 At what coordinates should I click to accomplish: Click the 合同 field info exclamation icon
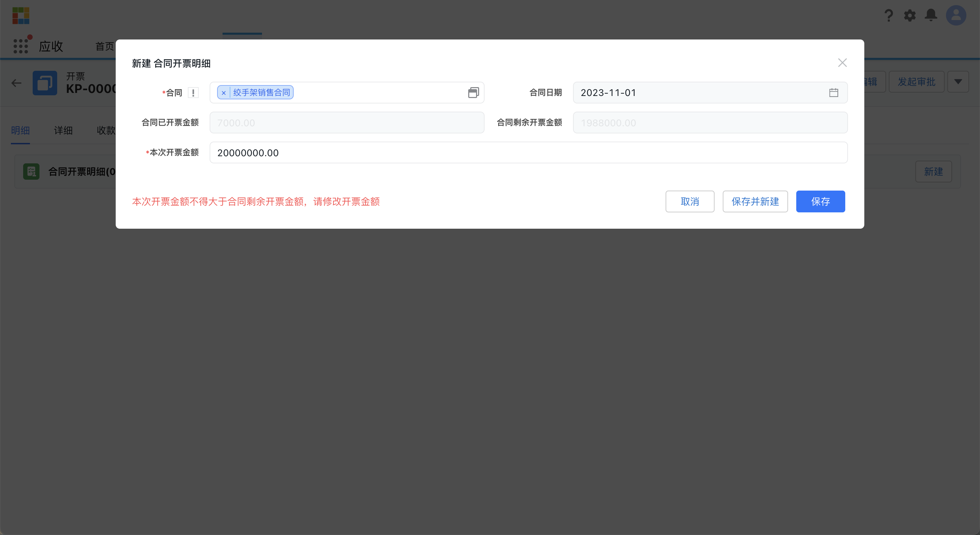193,93
